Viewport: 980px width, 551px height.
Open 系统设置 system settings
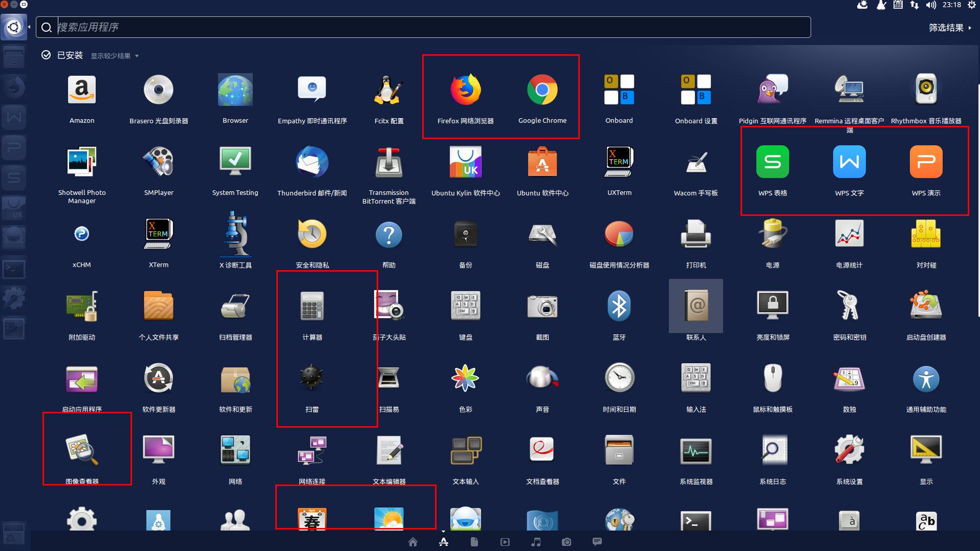coord(850,451)
